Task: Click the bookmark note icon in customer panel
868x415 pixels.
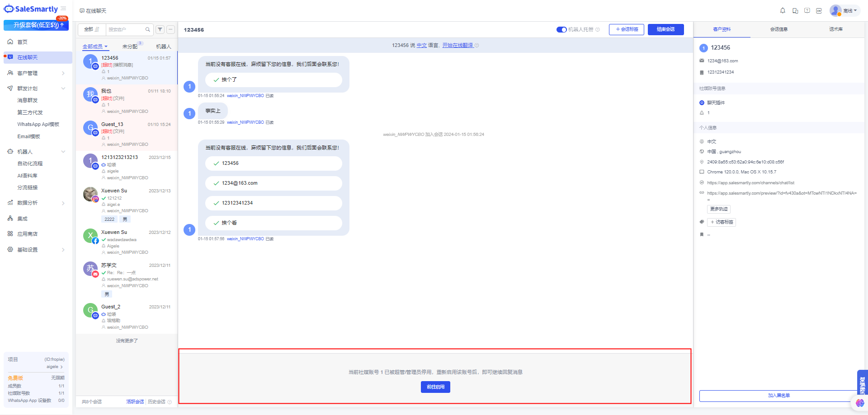Action: click(x=702, y=234)
